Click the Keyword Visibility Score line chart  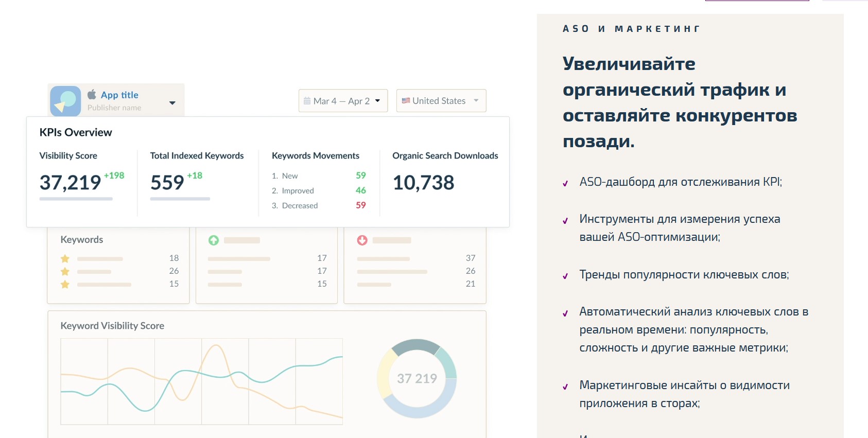pyautogui.click(x=201, y=381)
